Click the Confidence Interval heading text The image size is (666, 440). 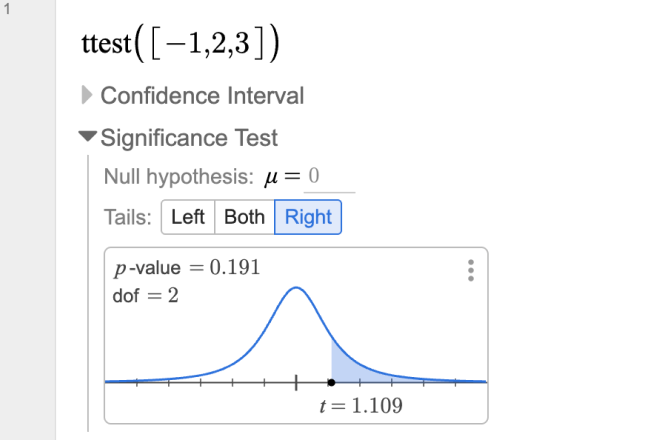(x=202, y=96)
